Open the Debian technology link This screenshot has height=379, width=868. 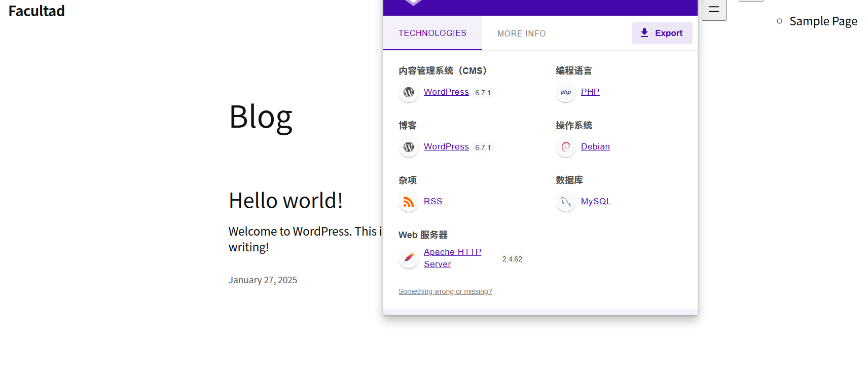595,146
